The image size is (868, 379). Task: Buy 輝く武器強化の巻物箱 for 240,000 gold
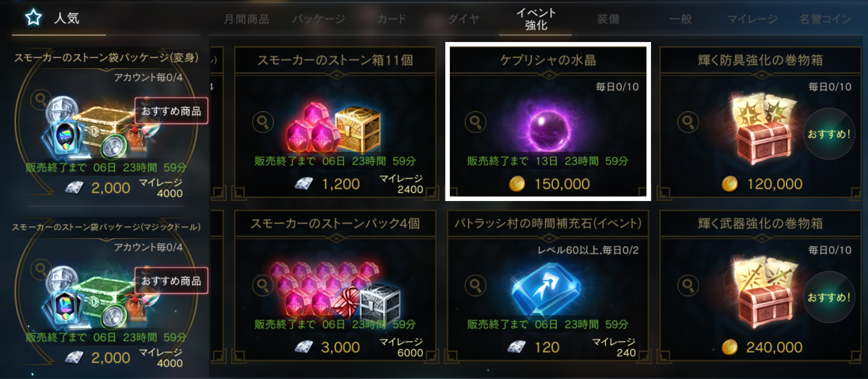coord(762,347)
